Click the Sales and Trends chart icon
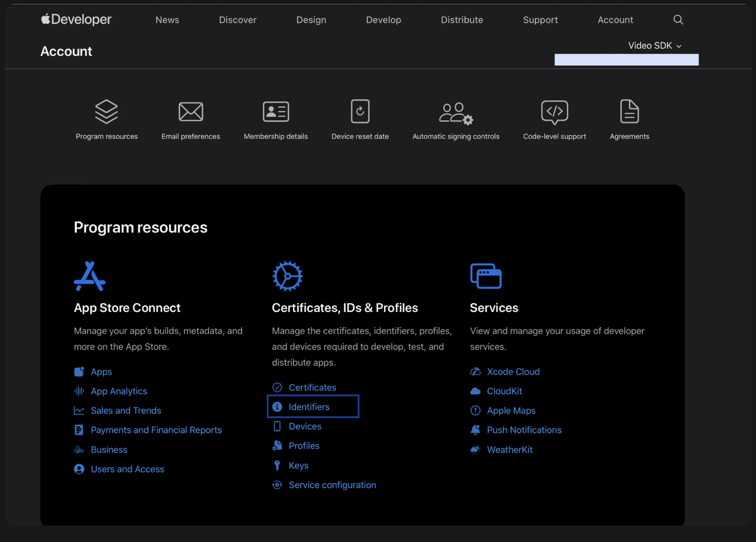756x542 pixels. (79, 410)
